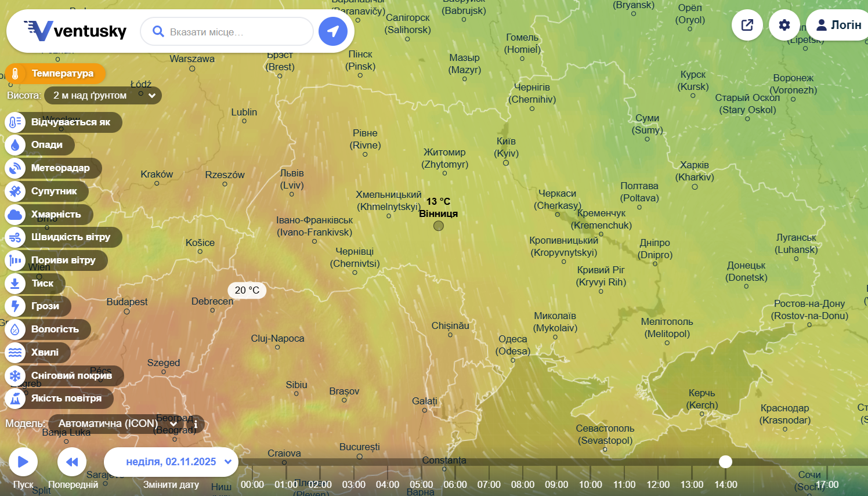The height and width of the screenshot is (496, 868).
Task: Select the Thunderstorms (Грози) layer icon
Action: coord(15,306)
